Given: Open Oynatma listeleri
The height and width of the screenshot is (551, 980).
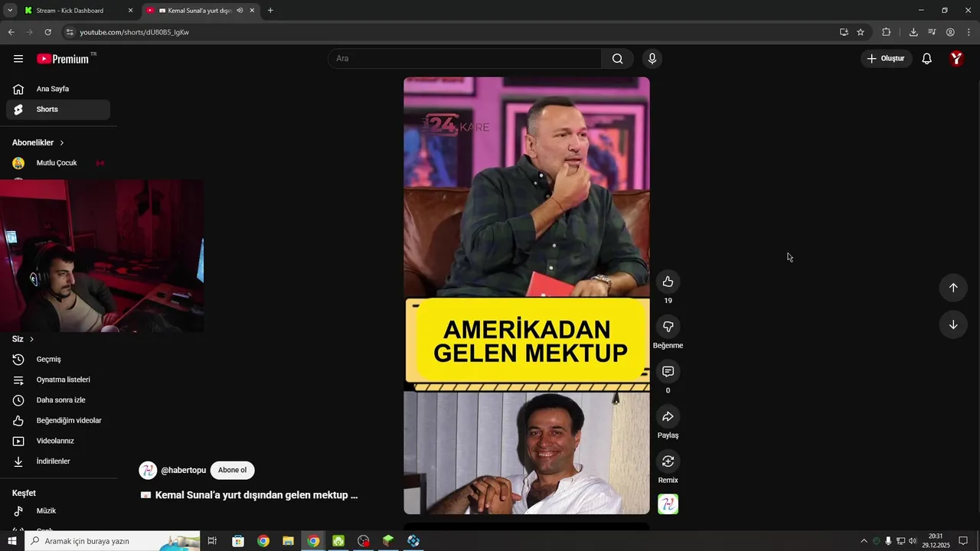Looking at the screenshot, I should click(x=58, y=380).
